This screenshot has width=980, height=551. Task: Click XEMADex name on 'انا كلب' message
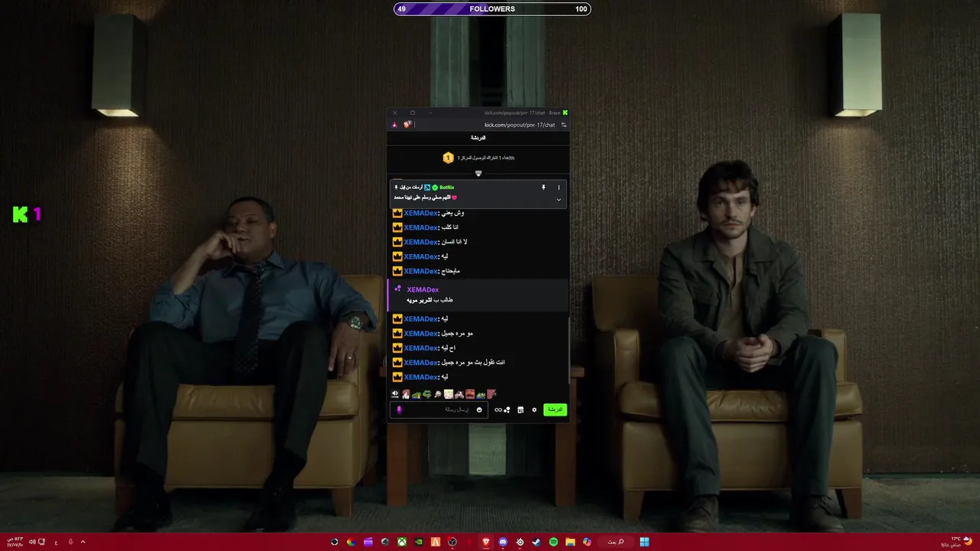(421, 227)
